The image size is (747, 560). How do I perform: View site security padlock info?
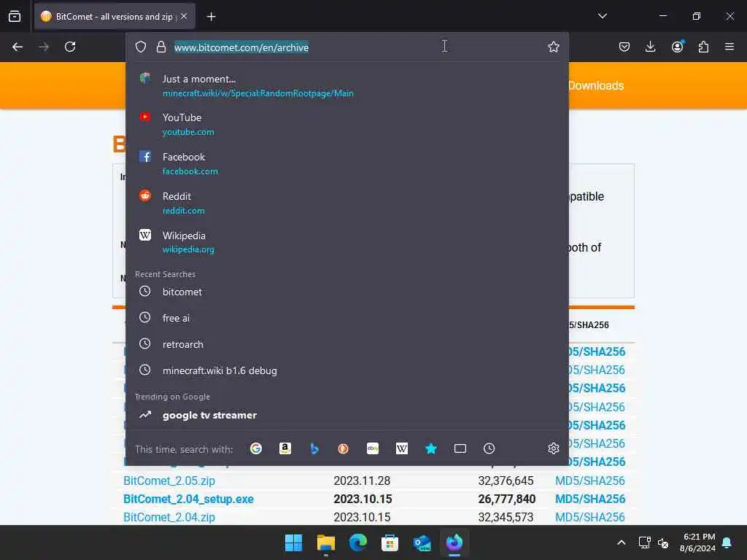pos(161,47)
